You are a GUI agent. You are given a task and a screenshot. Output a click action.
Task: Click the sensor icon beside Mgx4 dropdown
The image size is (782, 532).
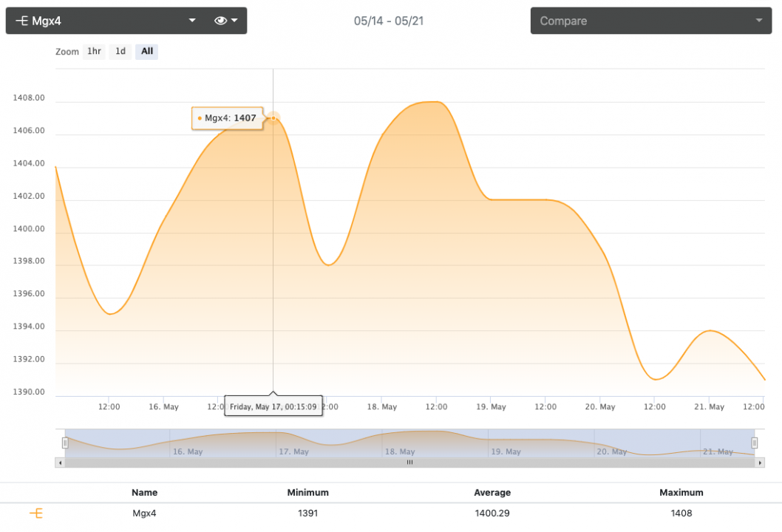pos(22,21)
